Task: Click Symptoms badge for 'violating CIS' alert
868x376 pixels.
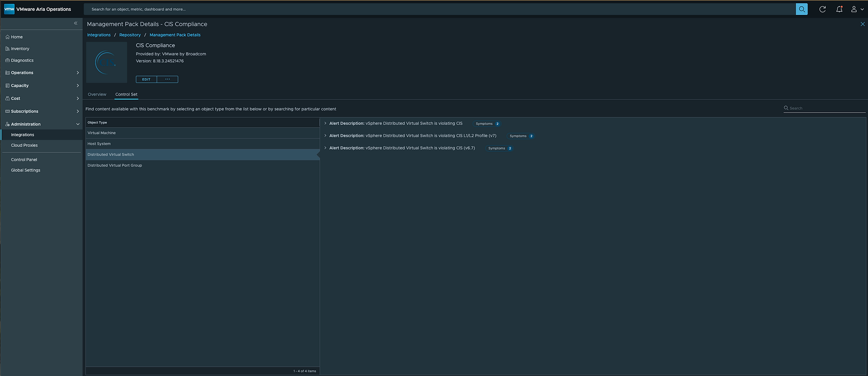Action: coord(487,124)
